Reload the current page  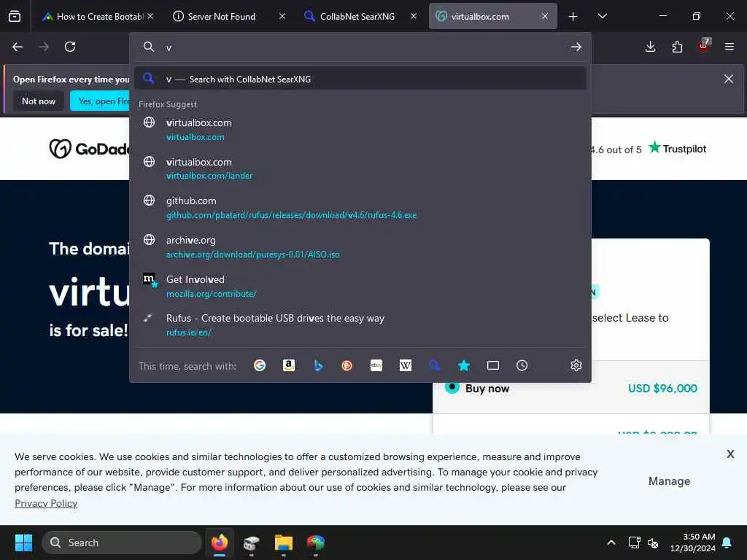click(x=70, y=47)
